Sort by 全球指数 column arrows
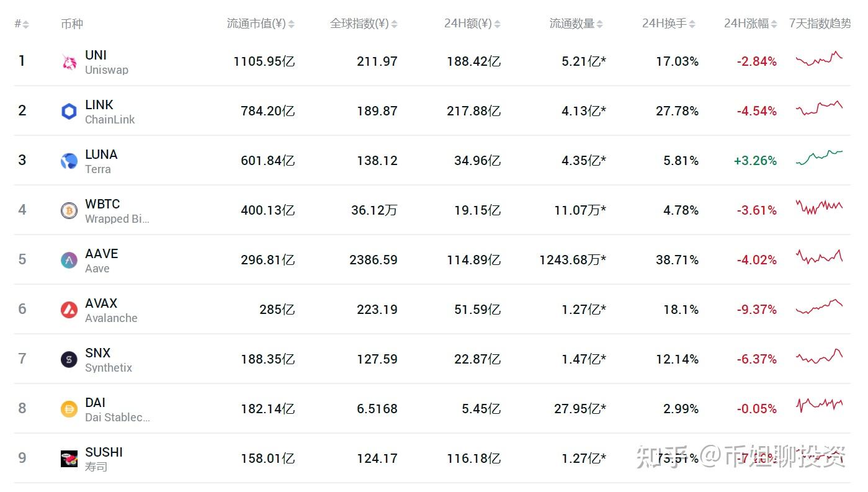Image resolution: width=868 pixels, height=492 pixels. tap(394, 24)
